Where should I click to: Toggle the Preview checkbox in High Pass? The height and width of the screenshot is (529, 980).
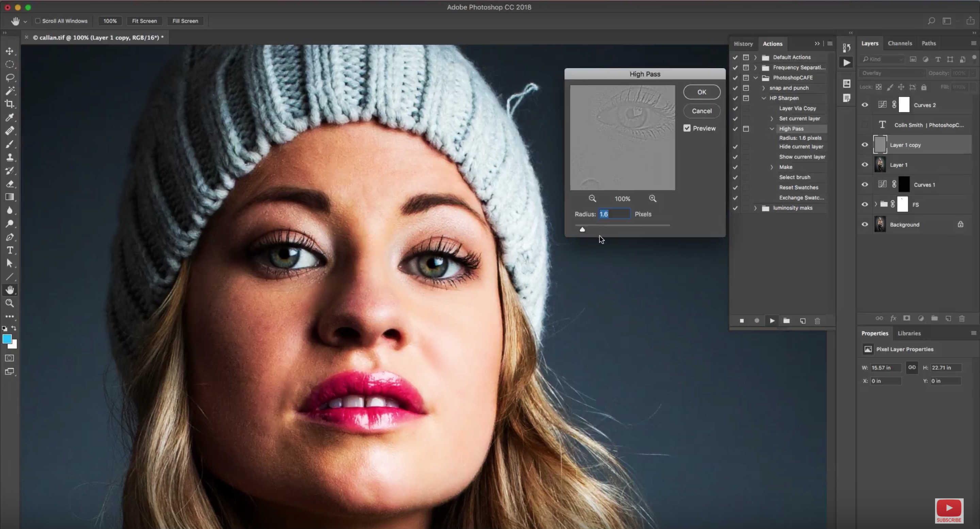[x=687, y=128]
